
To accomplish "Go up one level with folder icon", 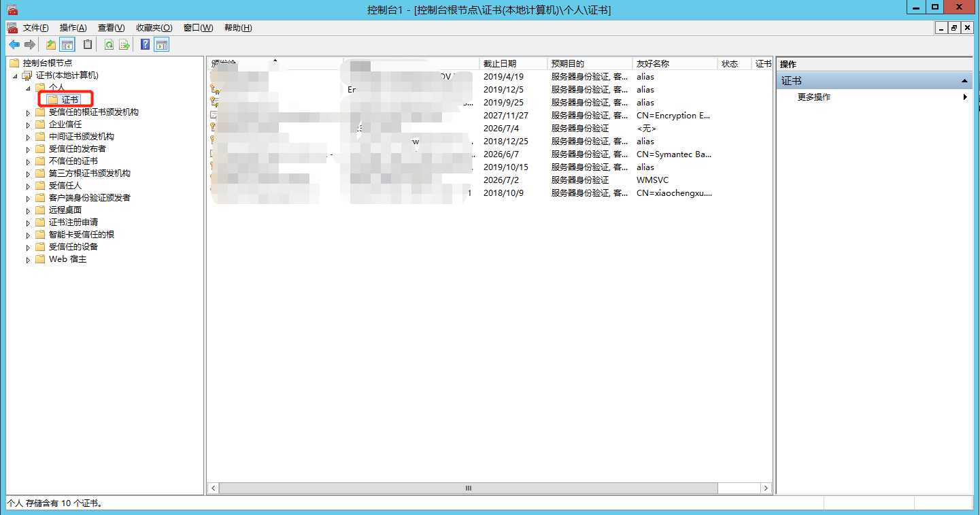I will click(51, 45).
